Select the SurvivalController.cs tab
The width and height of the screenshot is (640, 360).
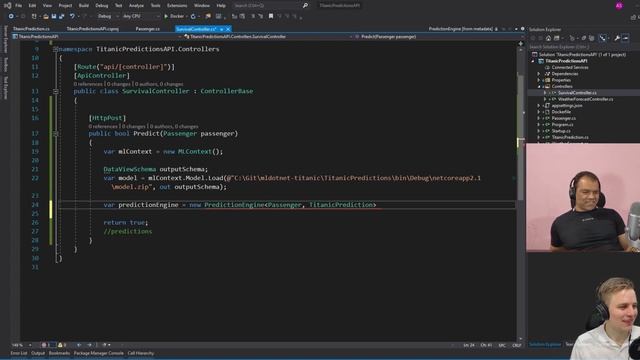196,29
